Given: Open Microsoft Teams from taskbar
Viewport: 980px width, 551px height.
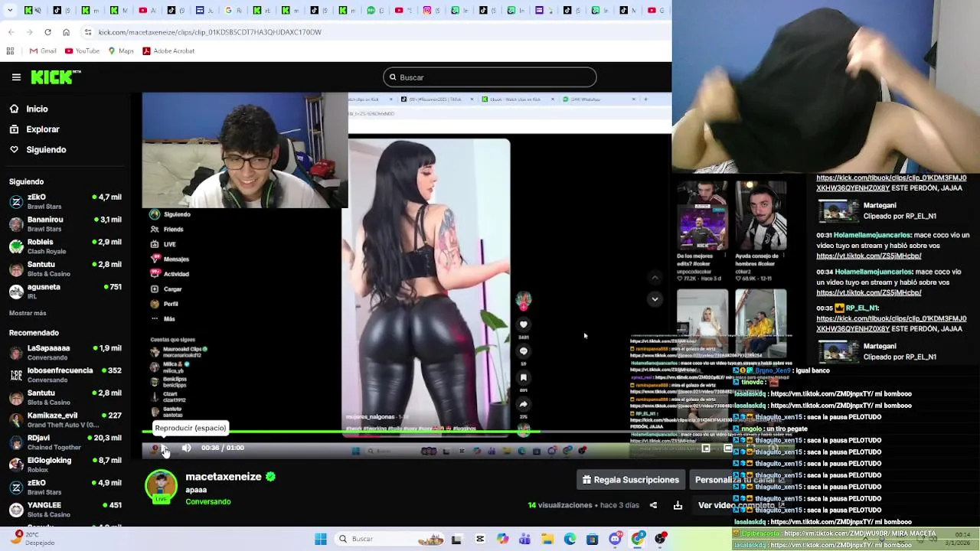Looking at the screenshot, I should tap(524, 540).
